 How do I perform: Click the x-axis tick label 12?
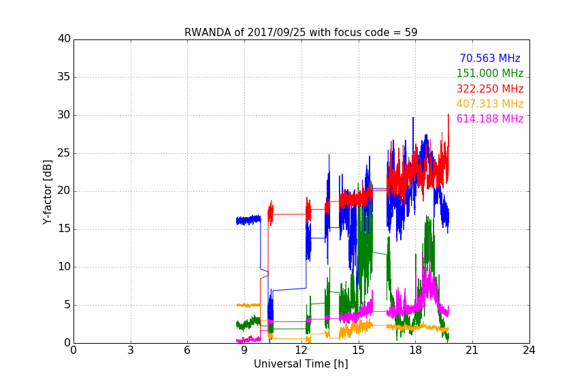[301, 350]
